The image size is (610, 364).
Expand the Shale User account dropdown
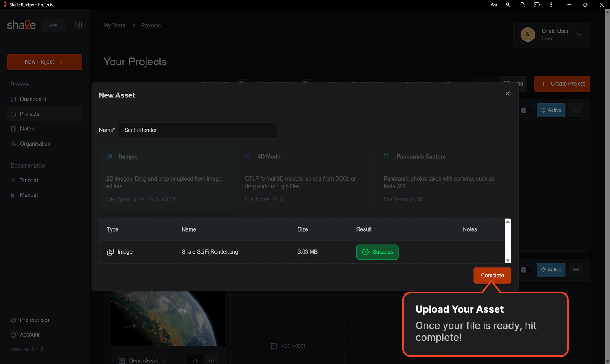[x=579, y=35]
